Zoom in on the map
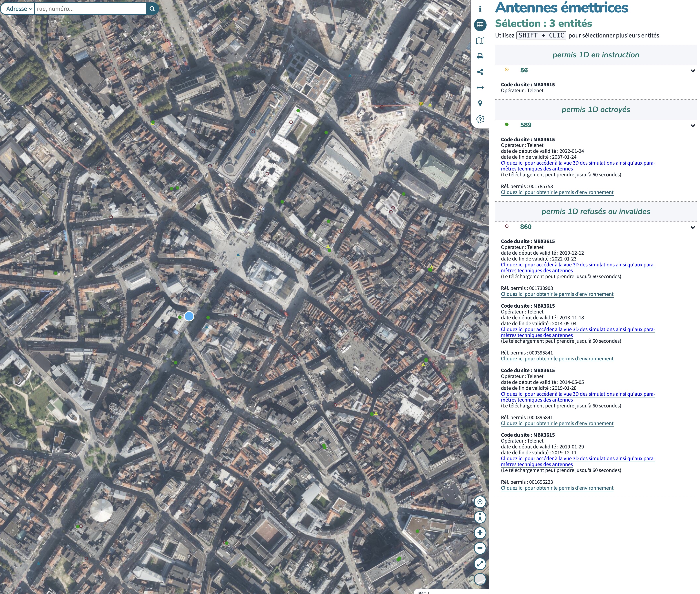Image resolution: width=700 pixels, height=594 pixels. [480, 532]
